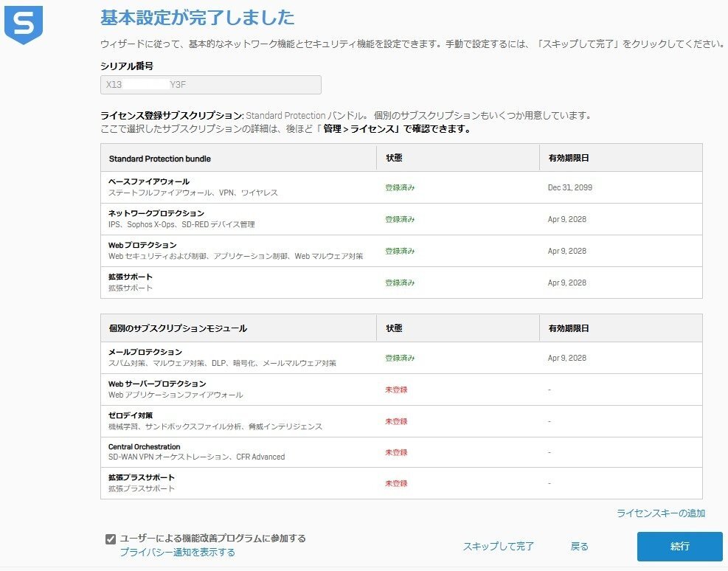This screenshot has height=571, width=728.
Task: Click 状態 header in Standard Protection table
Action: (x=394, y=158)
